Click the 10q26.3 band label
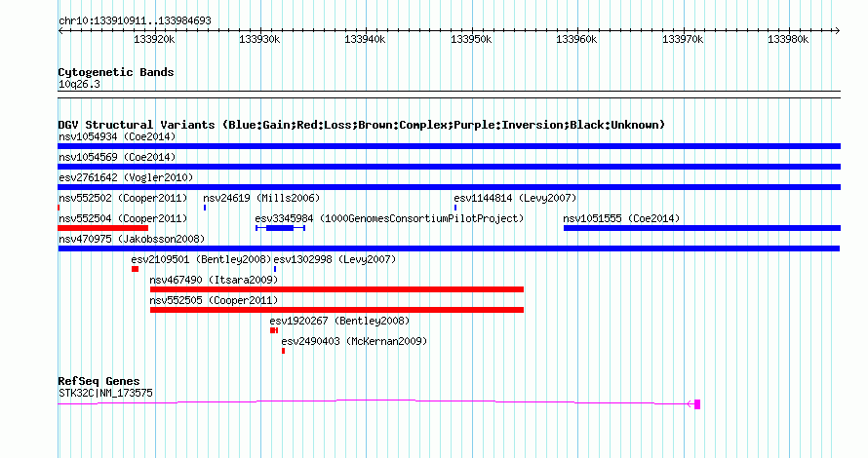Viewport: 868px width, 458px height. 79,85
